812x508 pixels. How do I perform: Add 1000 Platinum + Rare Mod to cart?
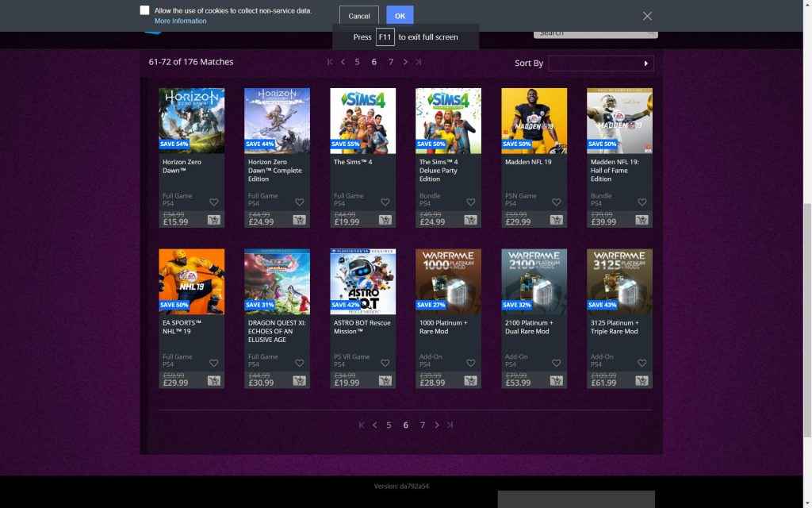(x=471, y=381)
